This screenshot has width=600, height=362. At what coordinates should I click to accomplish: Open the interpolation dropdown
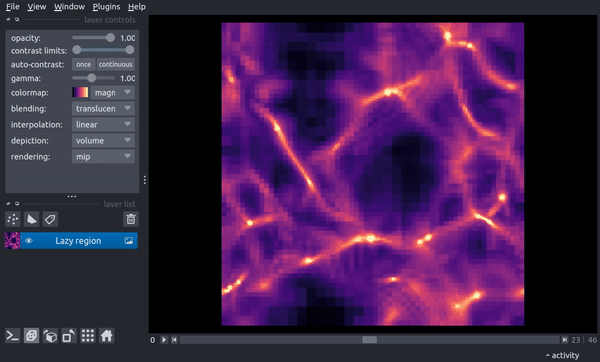pyautogui.click(x=103, y=125)
